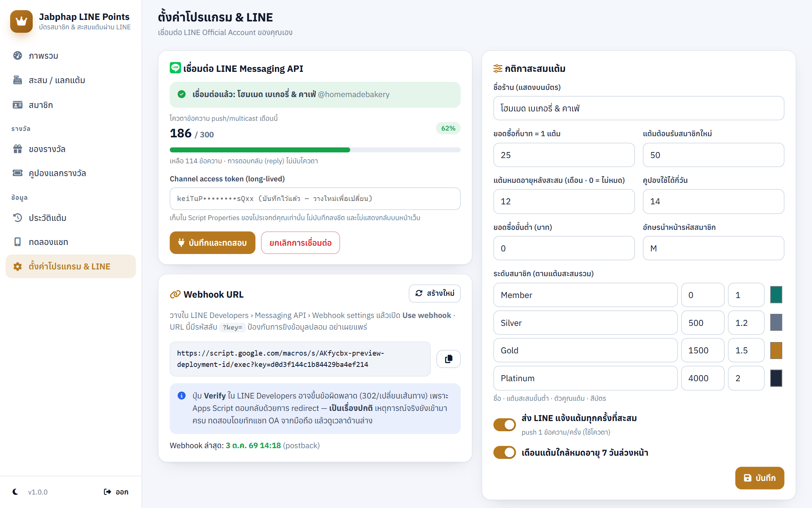812x508 pixels.
Task: Click the LINE logo icon in the Messaging API heading
Action: (176, 68)
